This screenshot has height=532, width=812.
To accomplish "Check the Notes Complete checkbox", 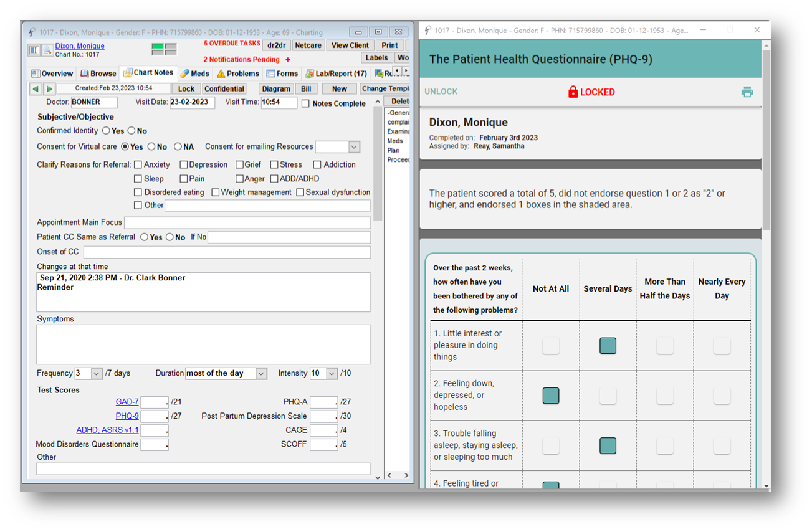I will click(x=305, y=103).
